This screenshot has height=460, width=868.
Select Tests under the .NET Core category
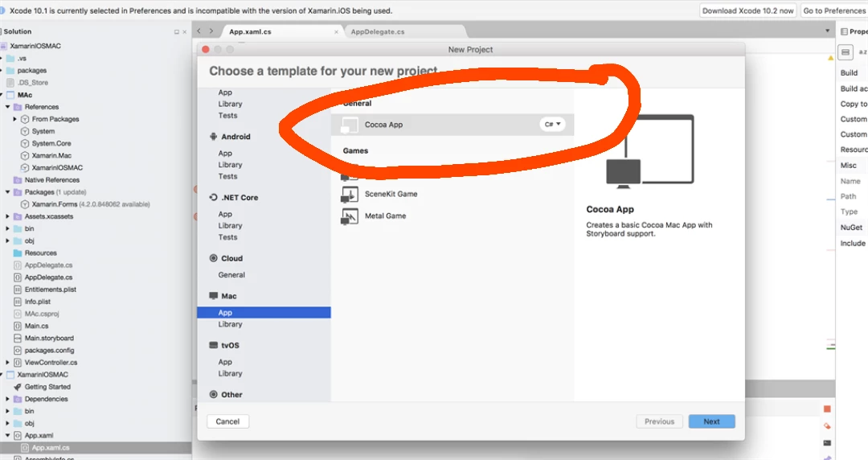click(227, 237)
